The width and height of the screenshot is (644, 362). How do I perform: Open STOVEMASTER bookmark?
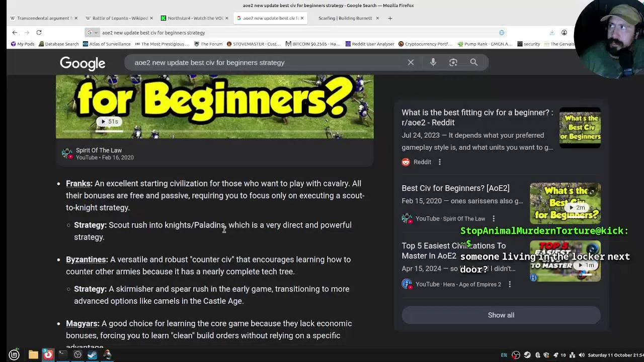tap(254, 44)
